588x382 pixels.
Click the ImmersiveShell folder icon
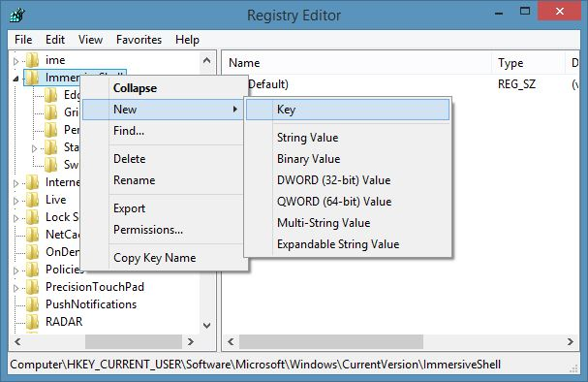pos(32,78)
